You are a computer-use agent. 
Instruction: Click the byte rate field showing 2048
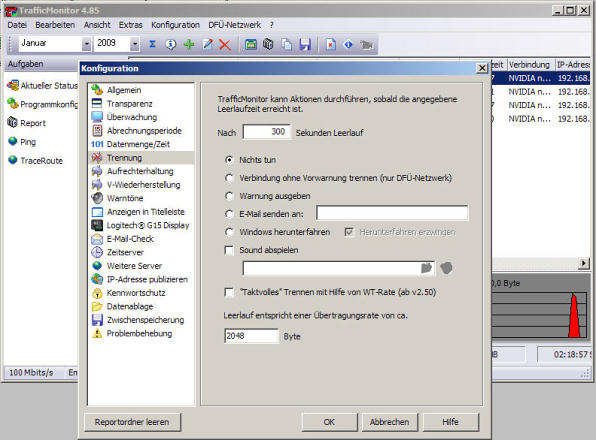[251, 336]
